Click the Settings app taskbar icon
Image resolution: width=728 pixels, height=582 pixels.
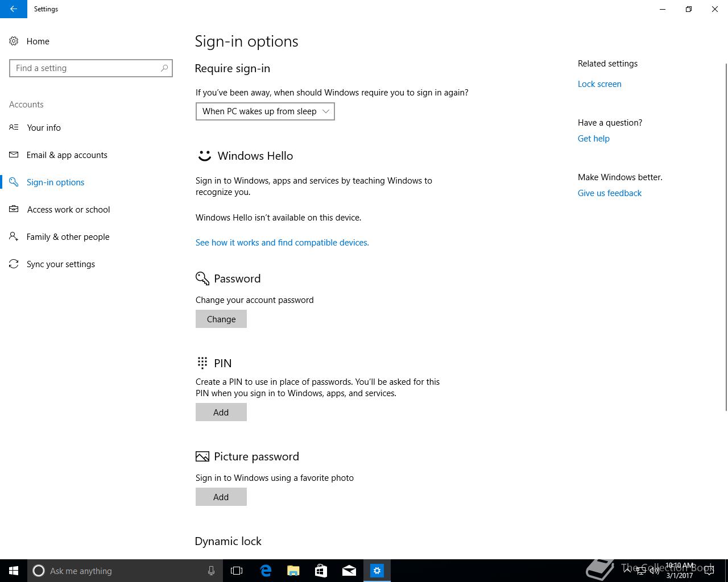tap(377, 571)
